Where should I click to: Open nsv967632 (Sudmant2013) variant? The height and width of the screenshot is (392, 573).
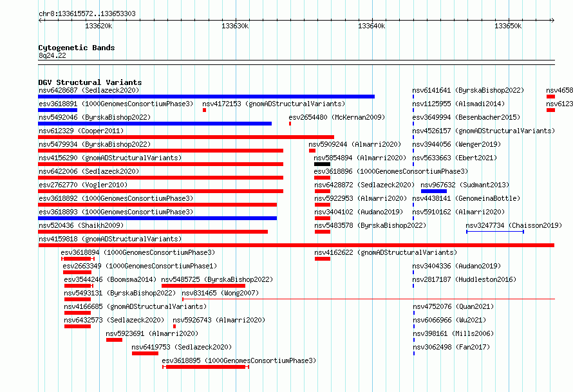(x=465, y=185)
